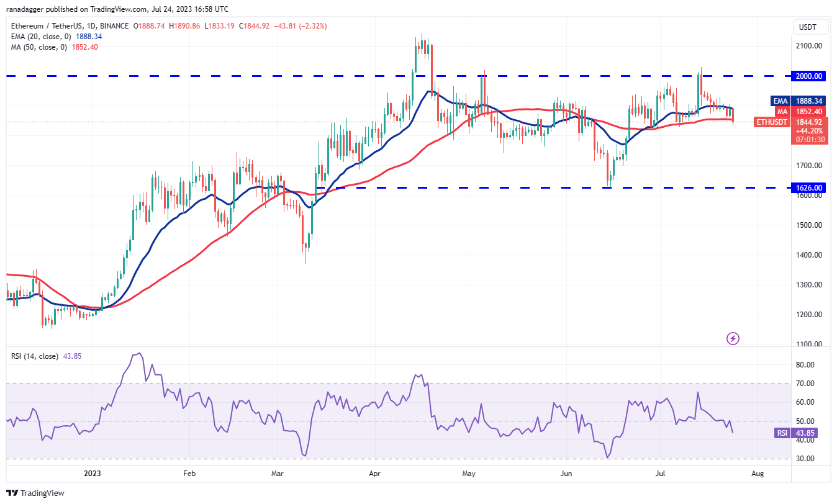837x504 pixels.
Task: Click the purple lightning bolt icon
Action: click(733, 338)
